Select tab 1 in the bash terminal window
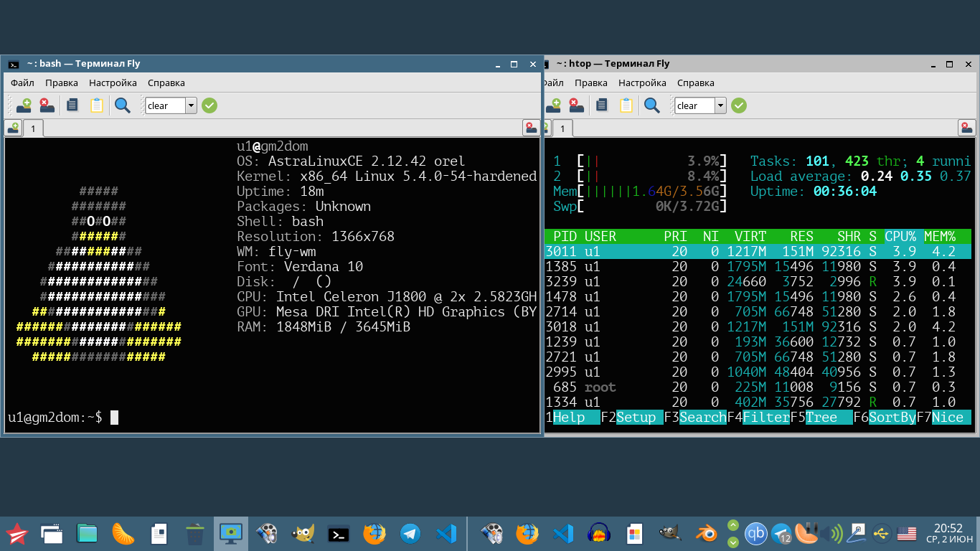Image resolution: width=980 pixels, height=551 pixels. 33,128
